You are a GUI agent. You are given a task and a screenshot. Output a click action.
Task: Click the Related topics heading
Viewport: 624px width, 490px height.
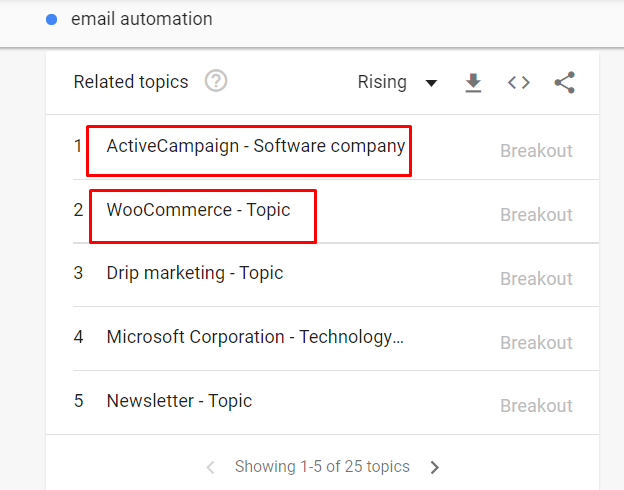tap(131, 82)
